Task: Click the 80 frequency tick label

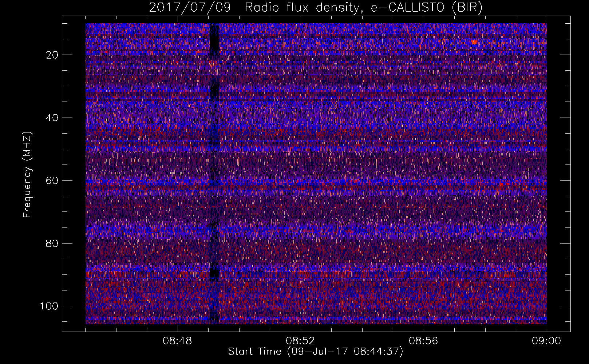Action: [x=52, y=244]
